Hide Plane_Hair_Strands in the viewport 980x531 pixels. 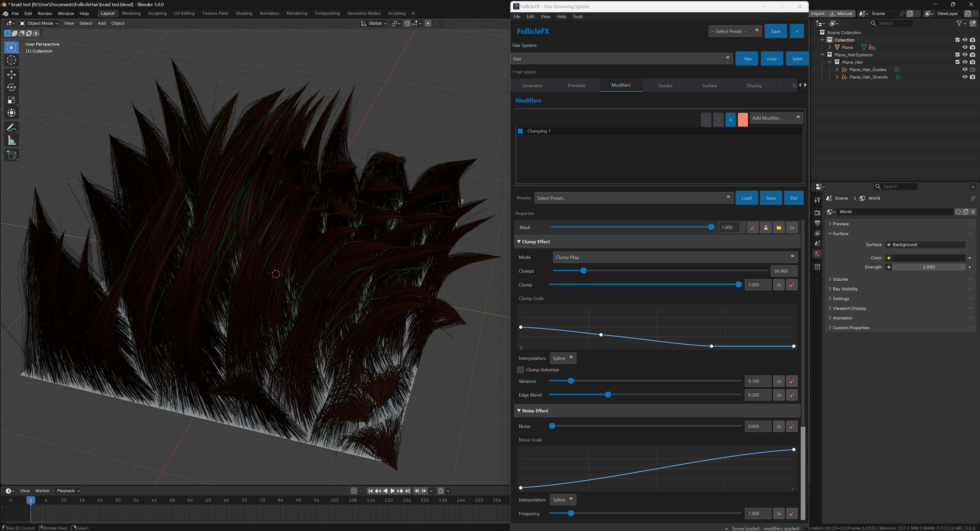[965, 77]
